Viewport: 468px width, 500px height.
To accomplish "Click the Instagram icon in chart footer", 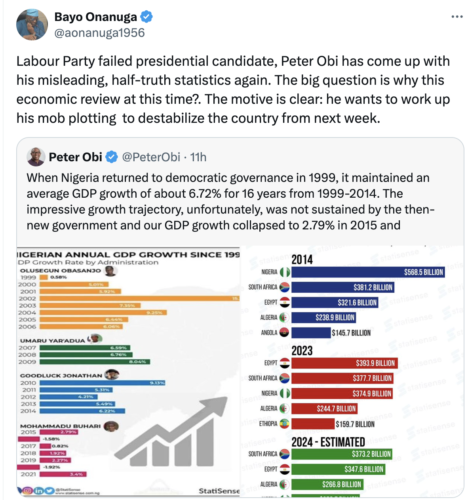I will (28, 491).
